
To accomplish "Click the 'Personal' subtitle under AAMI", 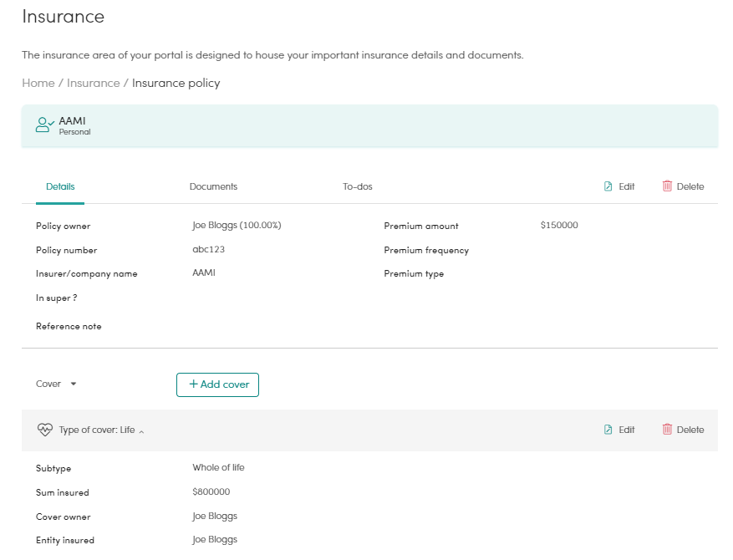I will point(74,132).
